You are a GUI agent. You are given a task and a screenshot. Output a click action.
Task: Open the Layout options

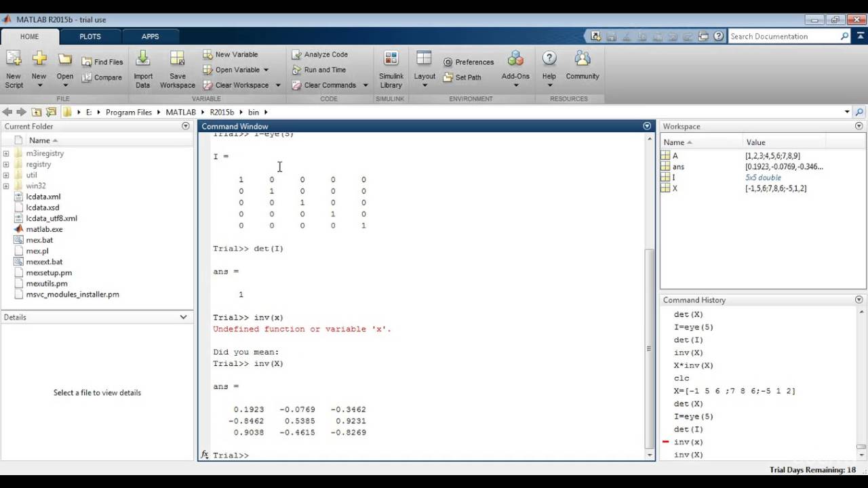tap(425, 70)
